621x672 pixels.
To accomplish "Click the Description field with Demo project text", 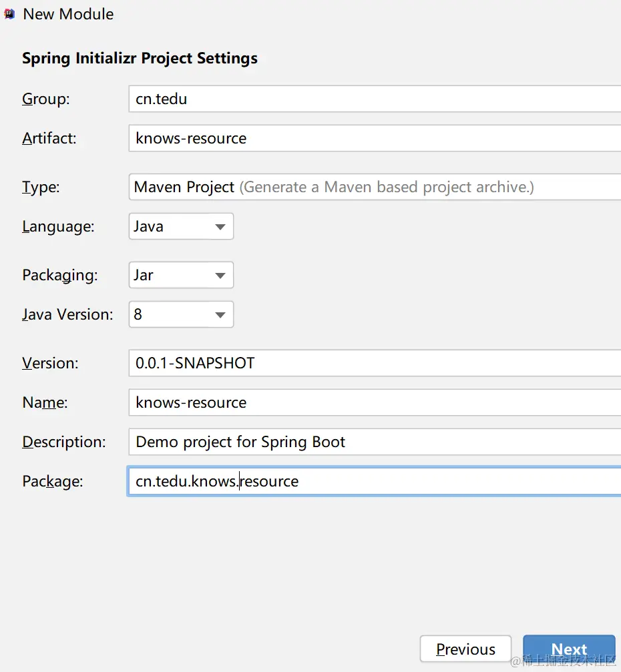I will [374, 442].
